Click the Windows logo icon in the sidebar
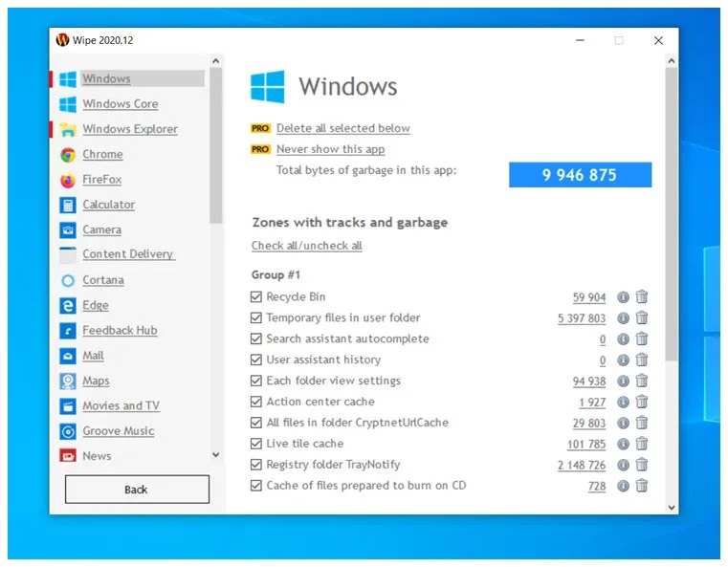The height and width of the screenshot is (567, 728). click(x=68, y=78)
